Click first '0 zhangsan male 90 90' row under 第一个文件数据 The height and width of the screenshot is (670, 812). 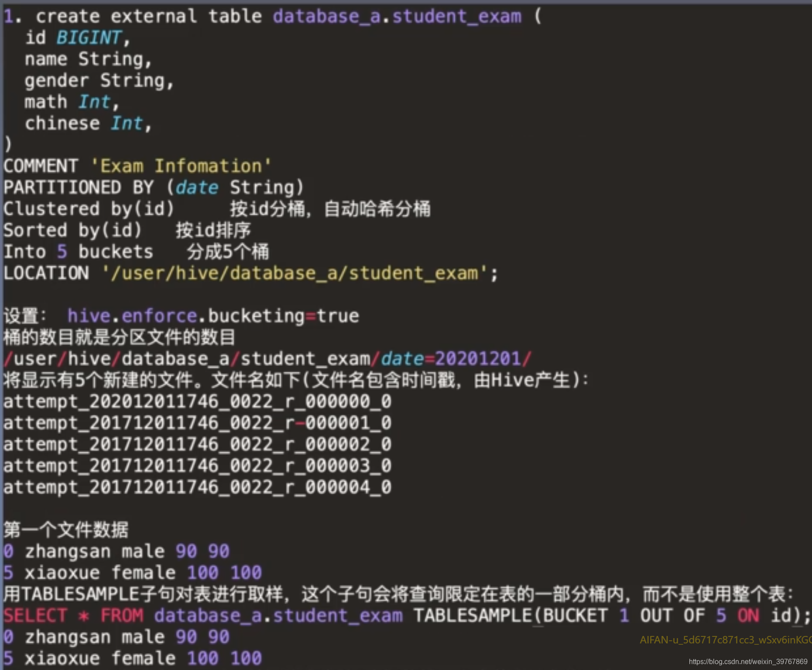click(x=116, y=551)
